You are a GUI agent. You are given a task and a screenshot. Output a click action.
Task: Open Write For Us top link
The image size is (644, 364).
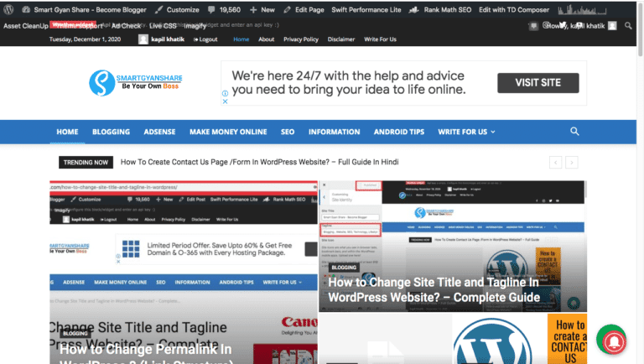tap(380, 39)
